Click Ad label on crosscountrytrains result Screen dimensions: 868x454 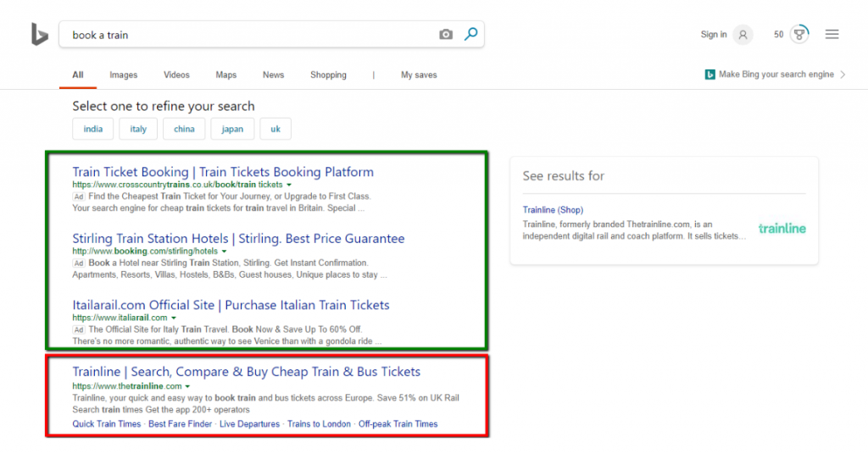[79, 197]
